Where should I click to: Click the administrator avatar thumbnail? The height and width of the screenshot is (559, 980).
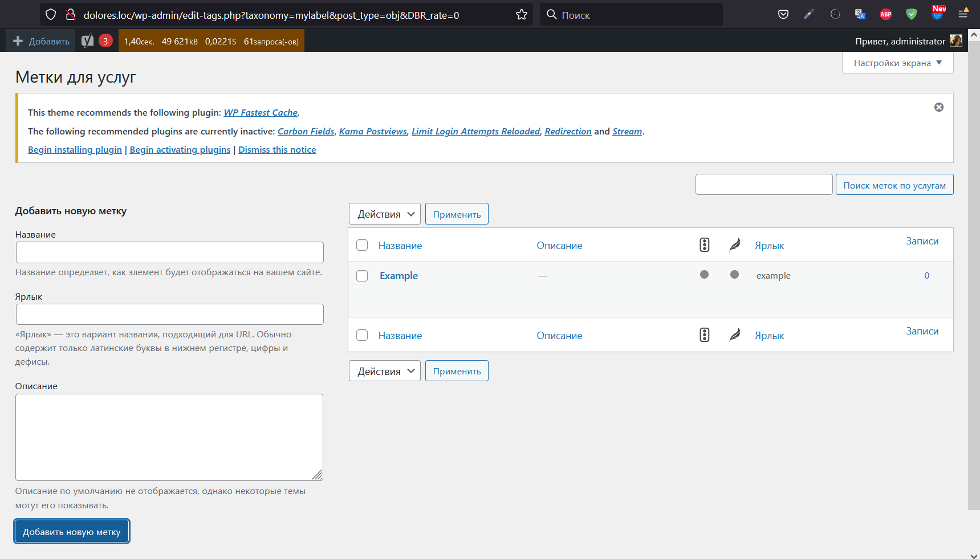956,40
